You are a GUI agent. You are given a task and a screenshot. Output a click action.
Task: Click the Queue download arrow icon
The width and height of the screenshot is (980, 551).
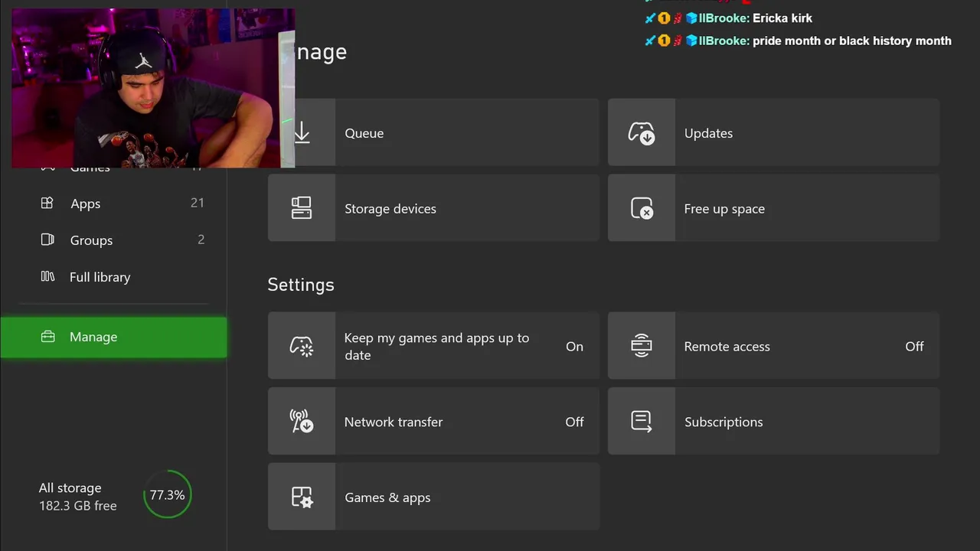point(302,132)
